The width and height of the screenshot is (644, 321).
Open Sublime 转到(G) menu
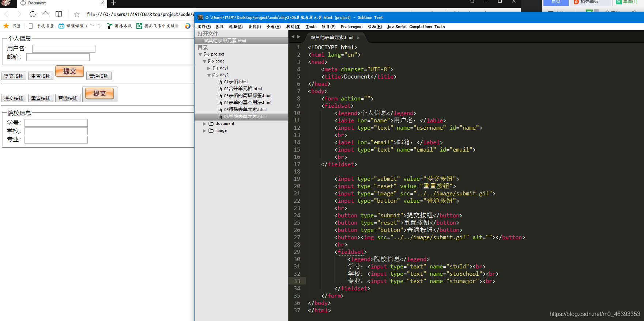(x=293, y=27)
